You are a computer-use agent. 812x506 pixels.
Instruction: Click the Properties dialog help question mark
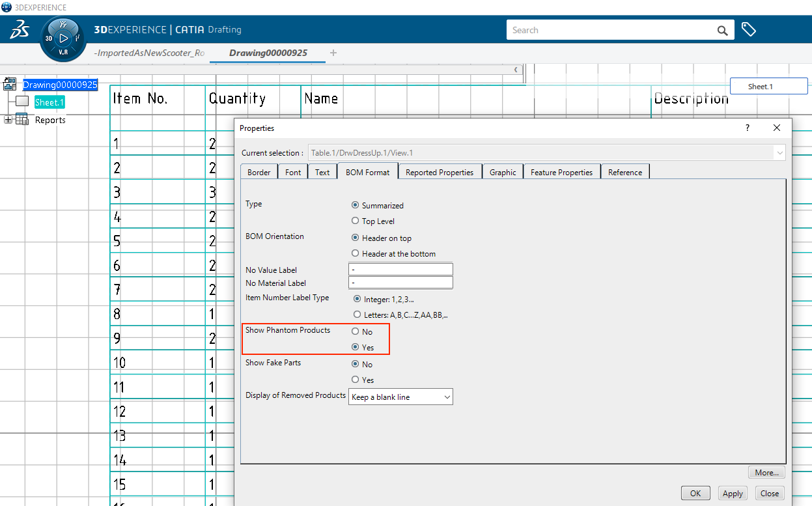pos(747,128)
